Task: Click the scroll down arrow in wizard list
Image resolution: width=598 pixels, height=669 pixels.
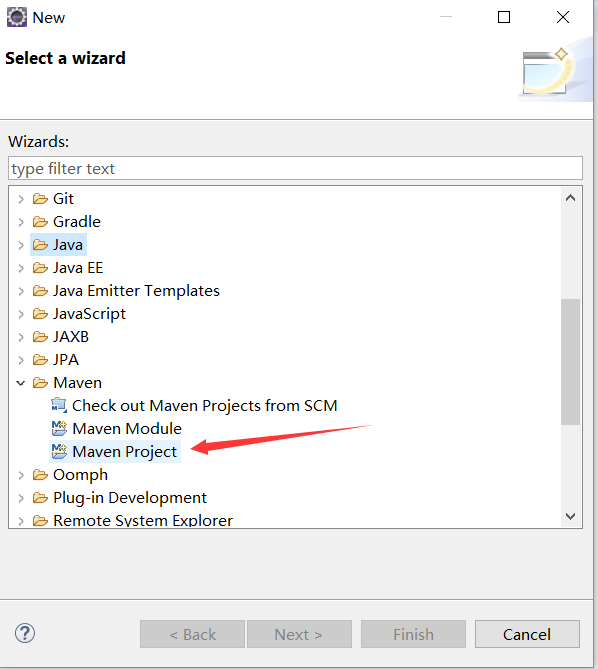Action: [570, 516]
